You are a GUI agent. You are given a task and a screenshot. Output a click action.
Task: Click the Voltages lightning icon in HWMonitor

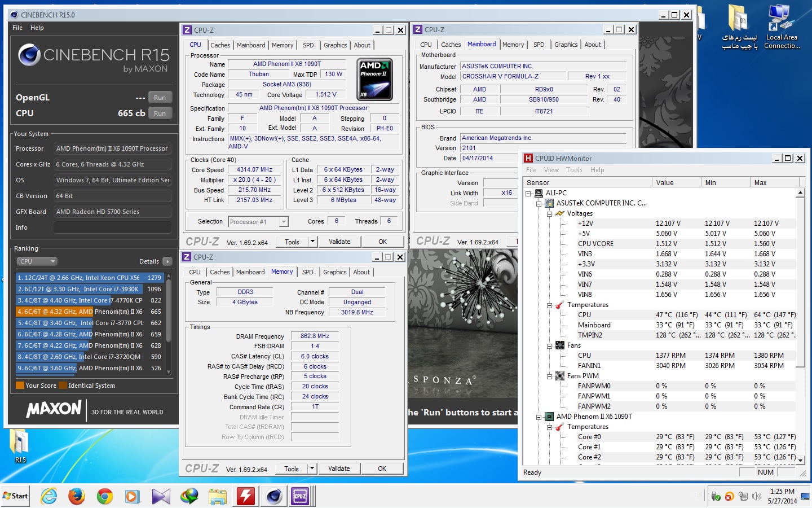pyautogui.click(x=560, y=213)
